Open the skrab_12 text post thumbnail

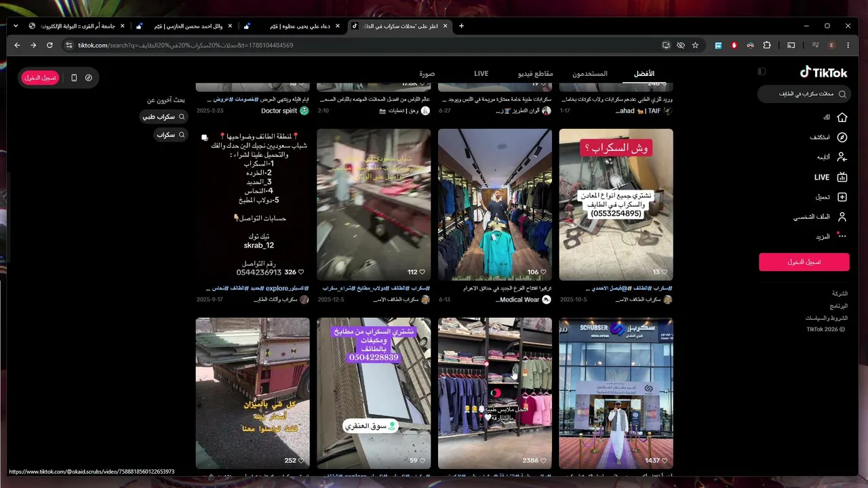pyautogui.click(x=253, y=205)
